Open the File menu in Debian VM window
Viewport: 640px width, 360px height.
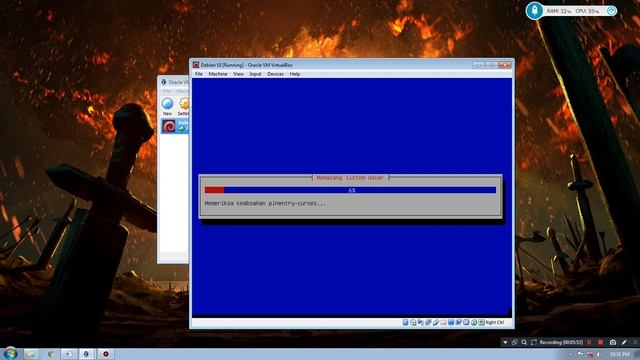[199, 74]
